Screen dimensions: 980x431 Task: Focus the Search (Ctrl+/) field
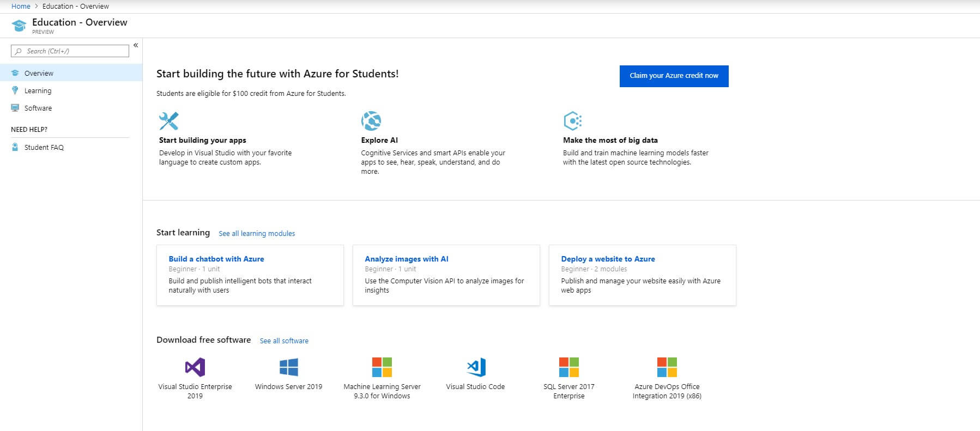click(70, 51)
